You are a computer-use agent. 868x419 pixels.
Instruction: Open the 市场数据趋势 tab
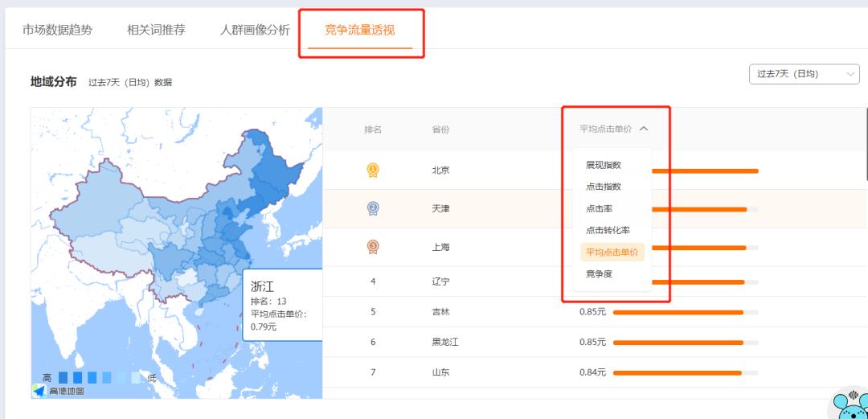(x=57, y=30)
